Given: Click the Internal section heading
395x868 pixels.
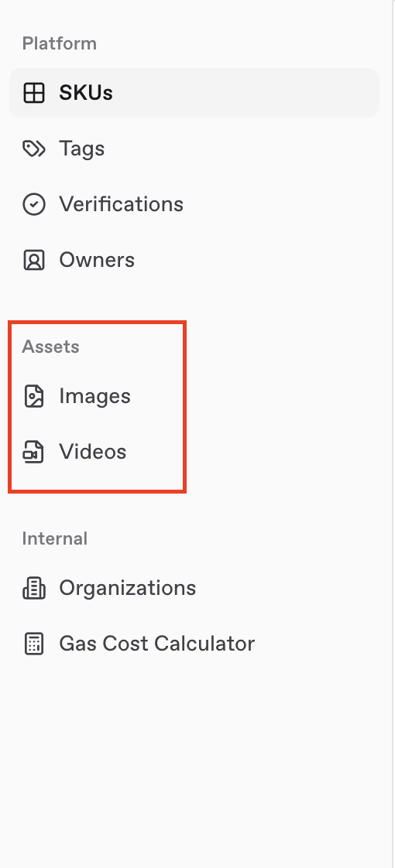Looking at the screenshot, I should click(55, 538).
